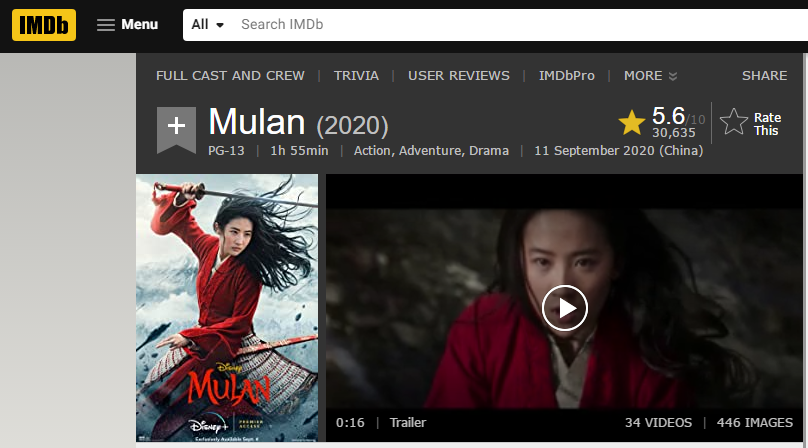The image size is (808, 448).
Task: Add Mulan to Watchlist with plus ribbon
Action: (176, 130)
